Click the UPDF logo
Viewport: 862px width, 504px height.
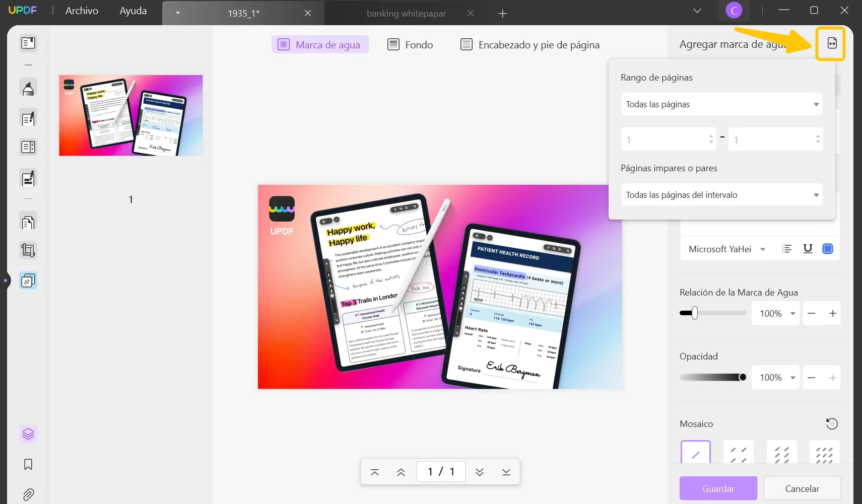tap(23, 10)
